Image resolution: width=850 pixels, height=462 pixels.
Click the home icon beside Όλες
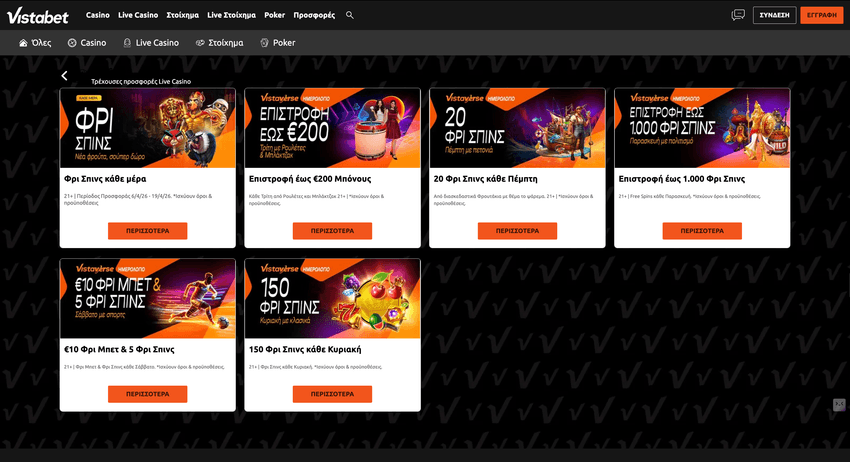[23, 43]
